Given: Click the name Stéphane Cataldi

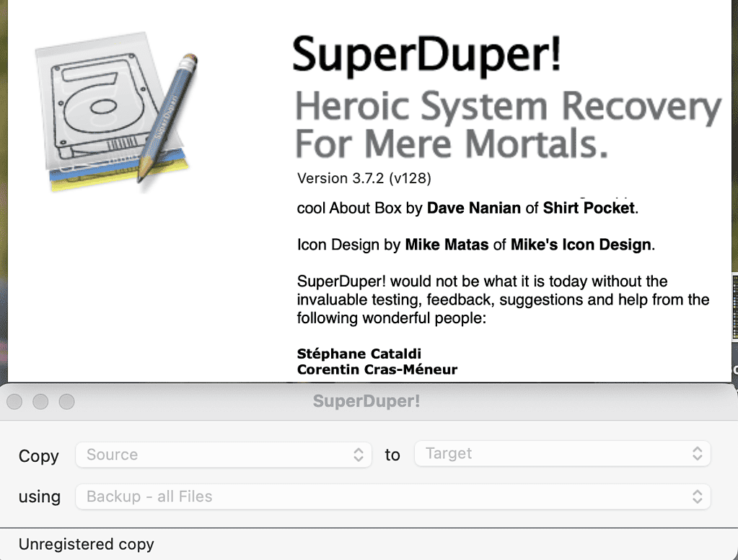Looking at the screenshot, I should pyautogui.click(x=359, y=354).
